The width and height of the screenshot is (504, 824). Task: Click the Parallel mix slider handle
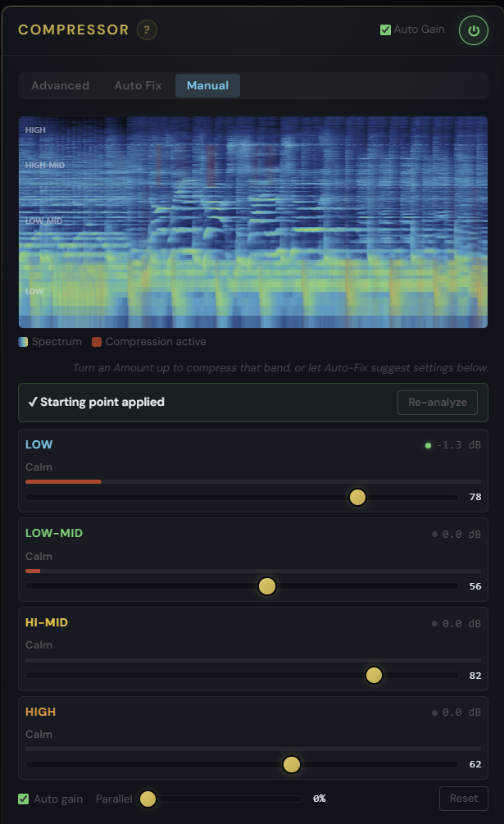pos(148,799)
